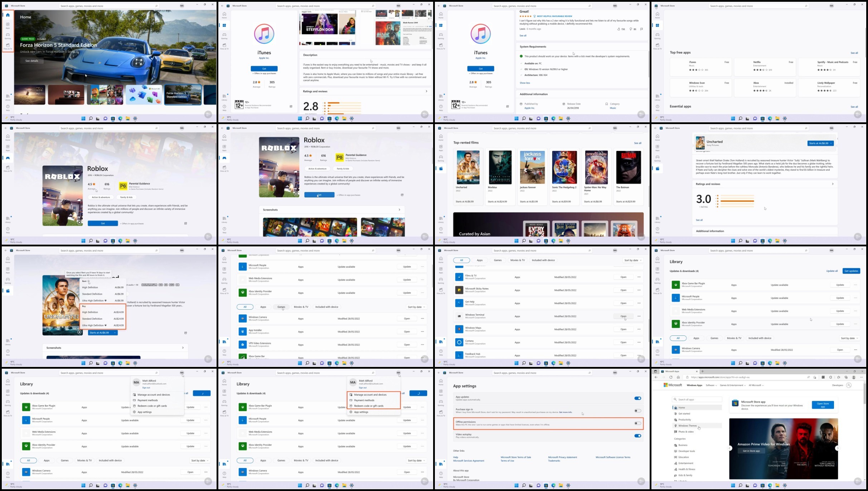Select Windows Themes in the Microsoft Apps sidebar
Screen dimensions: 868x491
[697, 426]
